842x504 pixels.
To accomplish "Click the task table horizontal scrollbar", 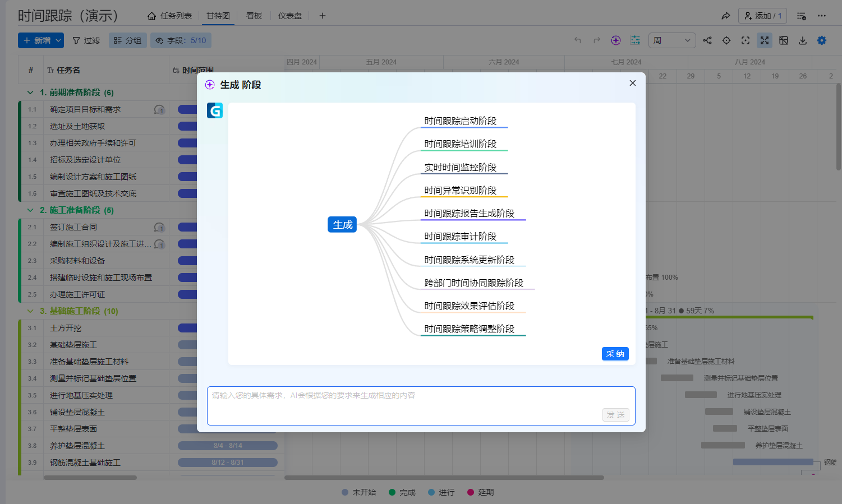I will point(90,478).
